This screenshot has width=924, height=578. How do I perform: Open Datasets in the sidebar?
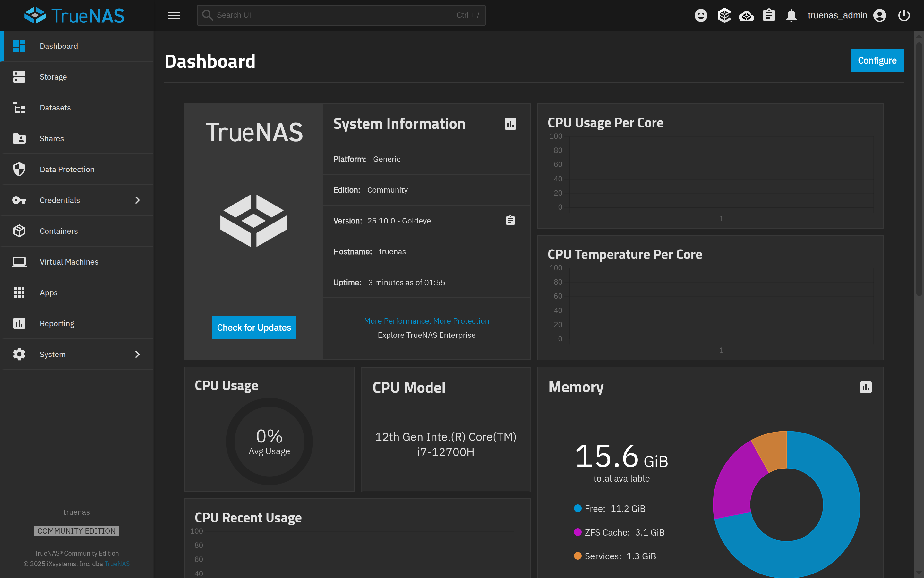[77, 108]
